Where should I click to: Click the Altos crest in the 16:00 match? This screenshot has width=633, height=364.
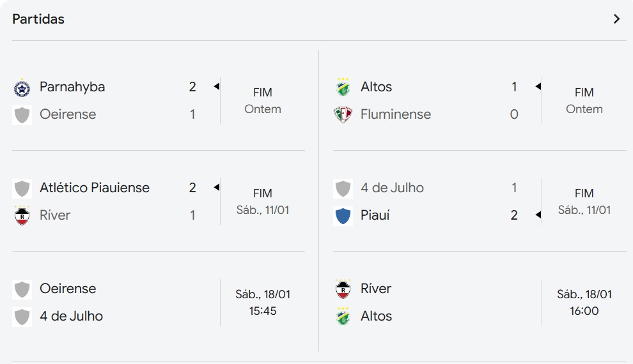point(343,316)
